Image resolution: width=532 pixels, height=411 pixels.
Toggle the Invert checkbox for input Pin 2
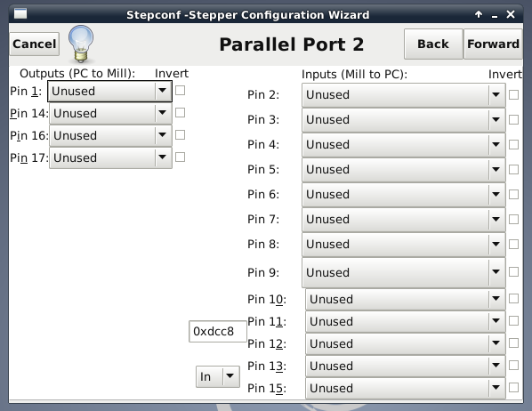click(513, 94)
